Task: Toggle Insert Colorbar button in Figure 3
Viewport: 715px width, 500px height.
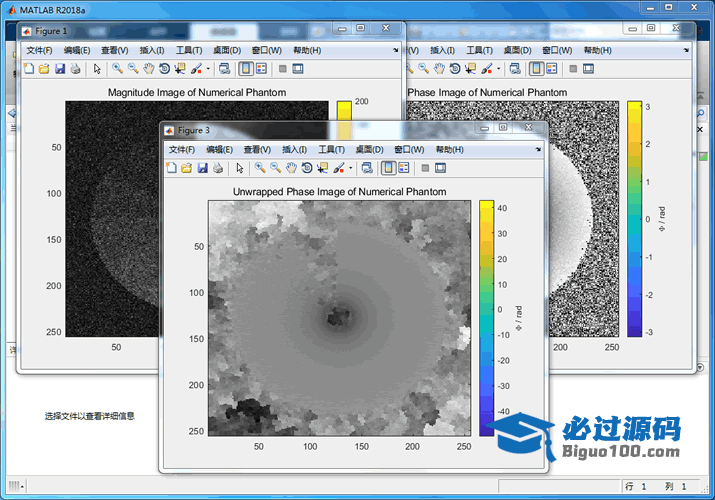Action: click(x=386, y=168)
